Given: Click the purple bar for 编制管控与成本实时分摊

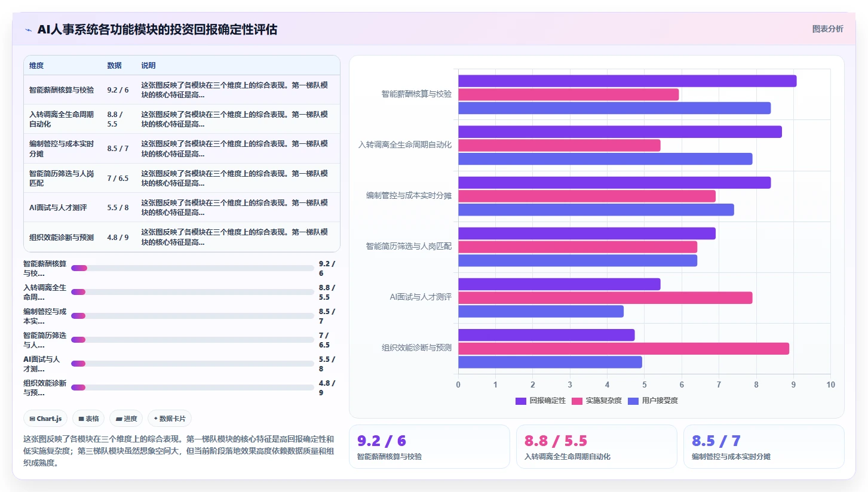Looking at the screenshot, I should (614, 183).
